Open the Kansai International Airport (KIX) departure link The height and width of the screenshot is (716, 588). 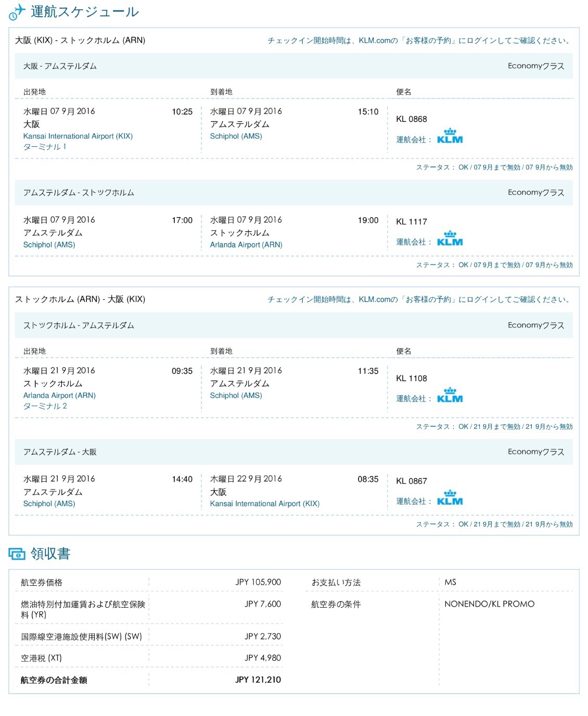tap(78, 136)
